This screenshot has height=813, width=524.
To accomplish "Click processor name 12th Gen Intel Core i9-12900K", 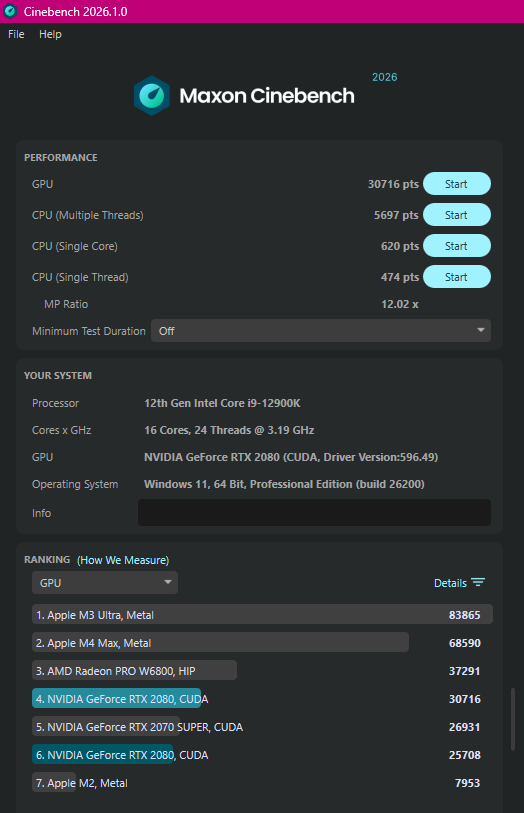I will [x=222, y=403].
